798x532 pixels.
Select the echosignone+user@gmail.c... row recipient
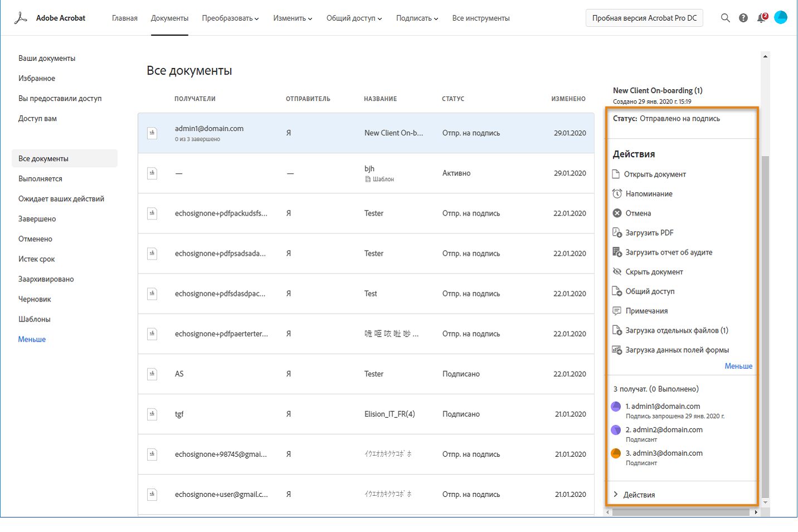point(221,494)
